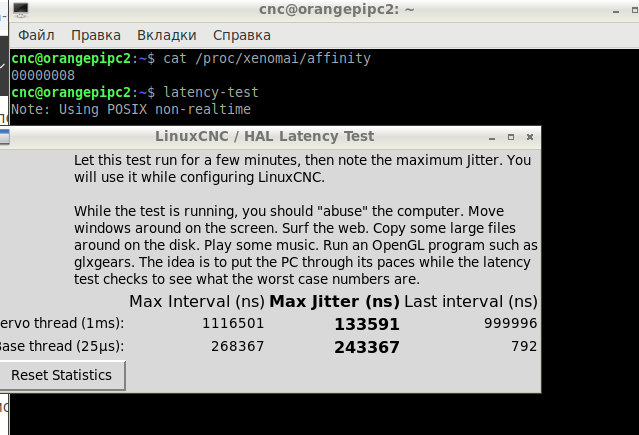The width and height of the screenshot is (639, 435).
Task: Click the Last interval (ns) column header
Action: 471,302
